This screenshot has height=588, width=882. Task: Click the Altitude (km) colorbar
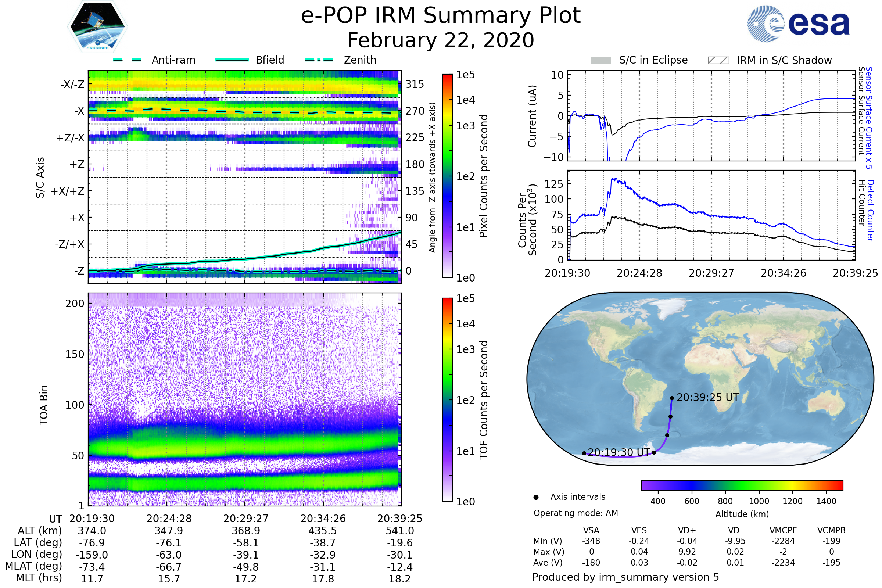tap(742, 485)
